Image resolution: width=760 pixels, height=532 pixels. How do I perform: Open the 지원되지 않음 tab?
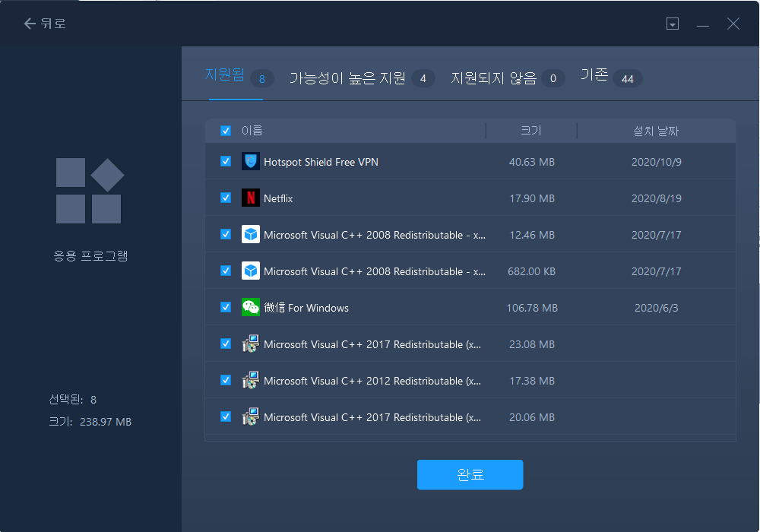coord(494,78)
